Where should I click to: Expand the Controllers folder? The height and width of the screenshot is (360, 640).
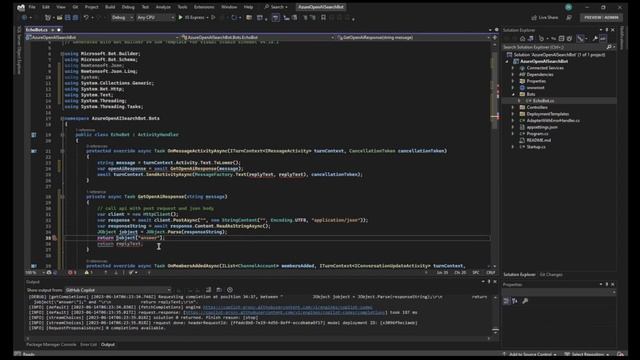[513, 107]
